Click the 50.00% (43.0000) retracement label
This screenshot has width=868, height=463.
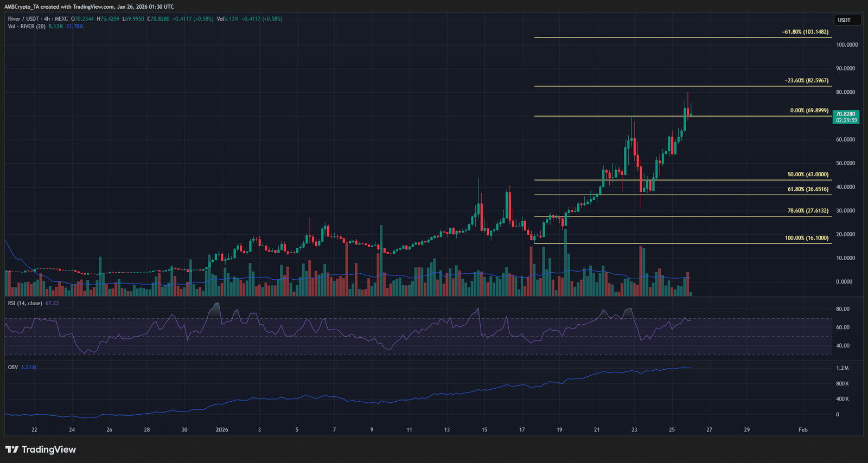click(x=808, y=175)
